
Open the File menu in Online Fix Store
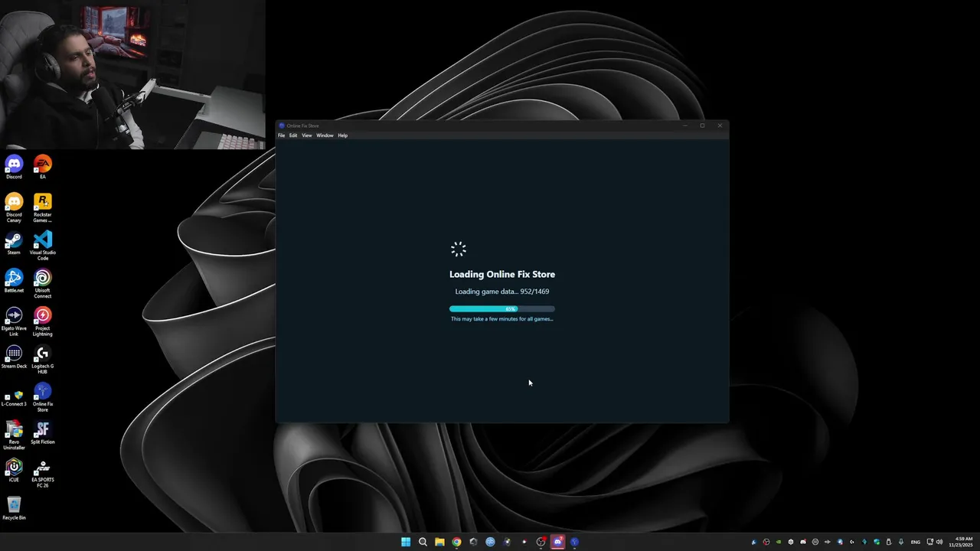[281, 135]
